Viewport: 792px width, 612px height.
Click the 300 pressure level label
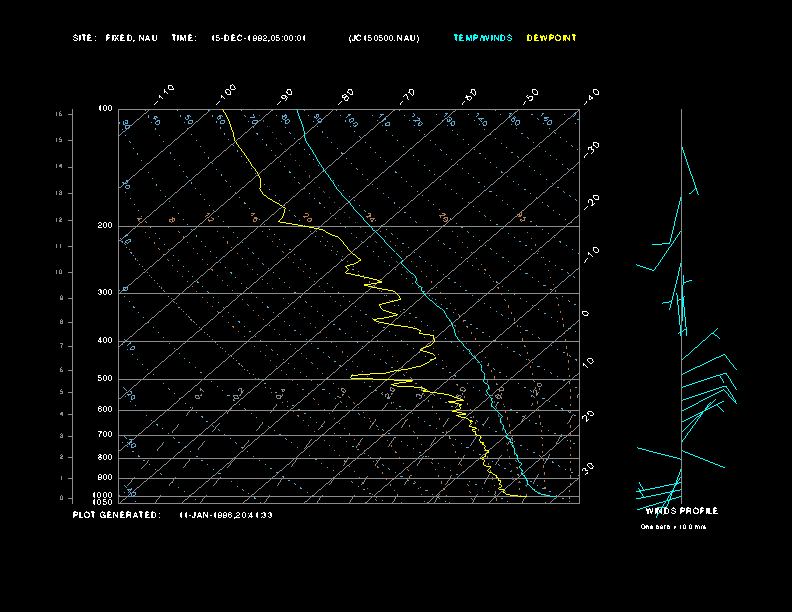click(104, 293)
